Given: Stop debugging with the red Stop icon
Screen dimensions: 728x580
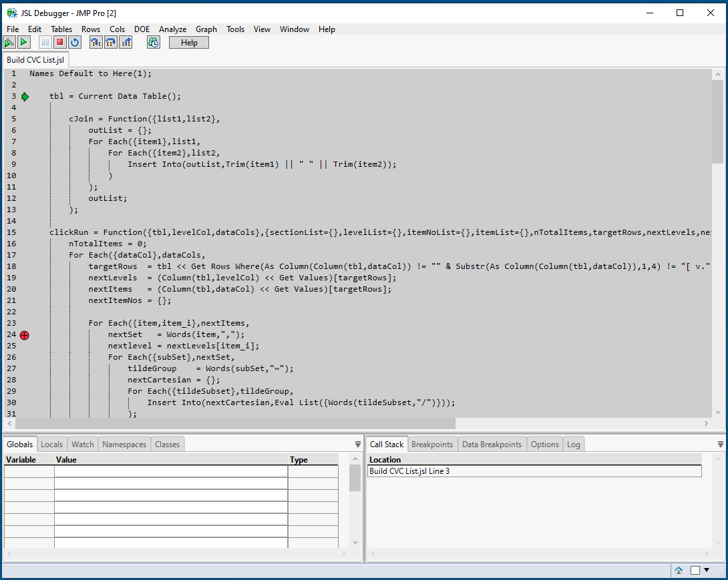Looking at the screenshot, I should (x=59, y=42).
